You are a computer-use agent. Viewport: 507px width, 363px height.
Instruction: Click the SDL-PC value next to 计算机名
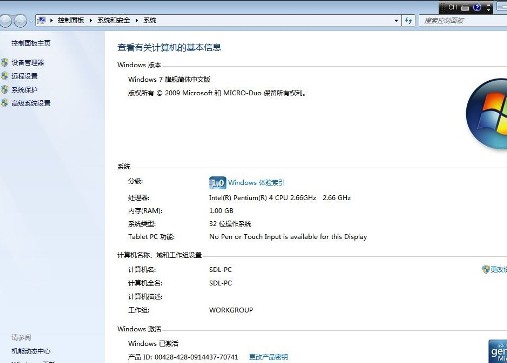pyautogui.click(x=220, y=270)
